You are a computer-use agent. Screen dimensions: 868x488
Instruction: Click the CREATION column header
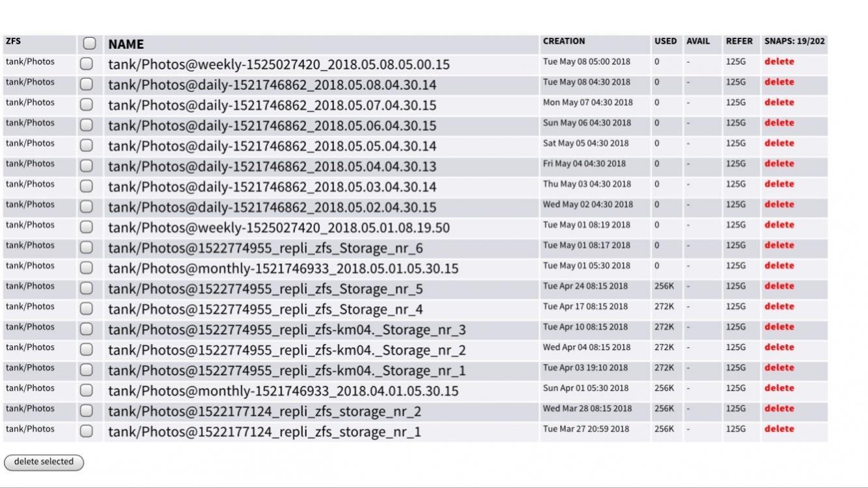pyautogui.click(x=564, y=41)
